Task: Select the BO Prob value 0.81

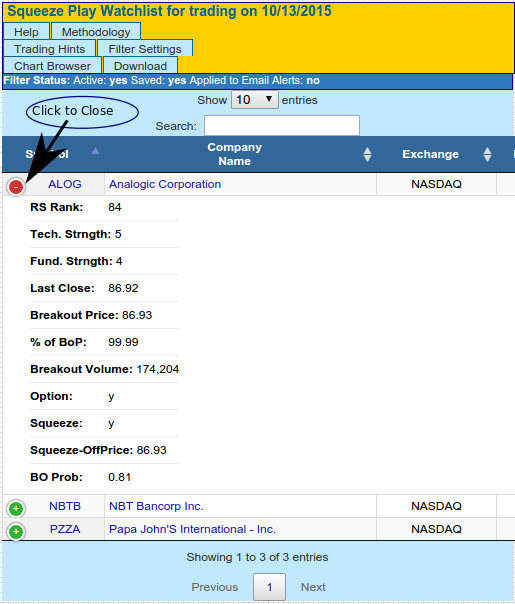Action: click(119, 477)
